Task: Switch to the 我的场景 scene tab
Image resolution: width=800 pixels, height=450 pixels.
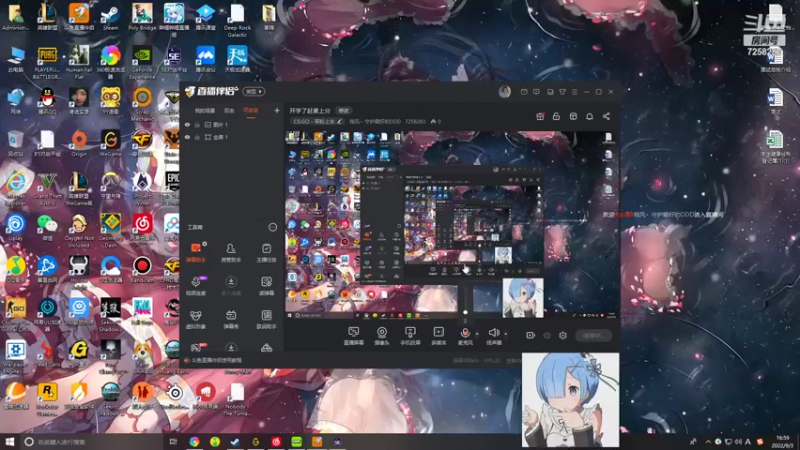Action: pyautogui.click(x=205, y=110)
